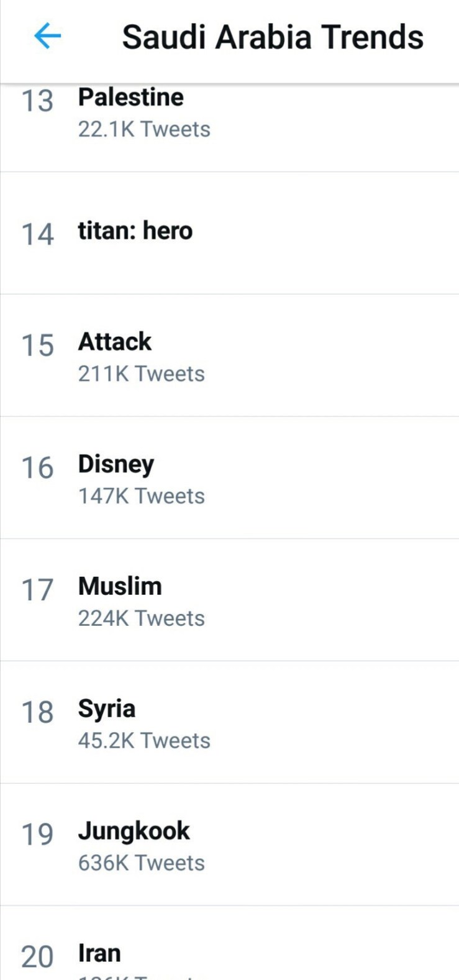The width and height of the screenshot is (459, 980).
Task: Click rank number 14 in the list
Action: (x=37, y=235)
